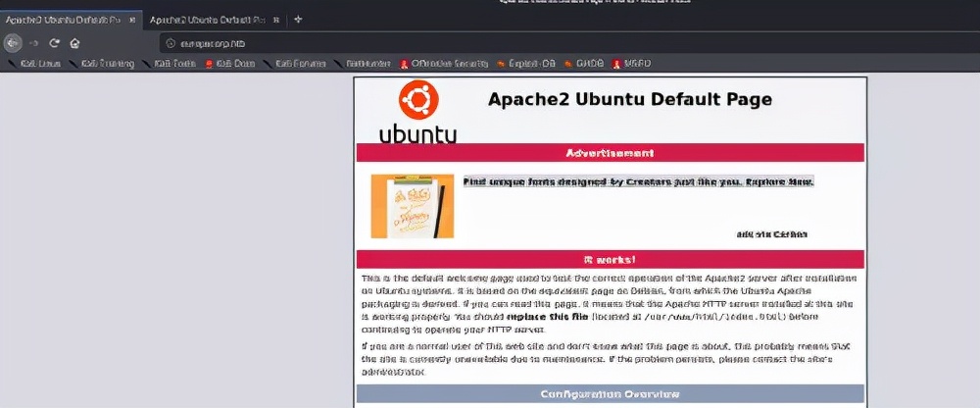The width and height of the screenshot is (980, 408).
Task: Go back using the back arrow button
Action: [x=13, y=43]
